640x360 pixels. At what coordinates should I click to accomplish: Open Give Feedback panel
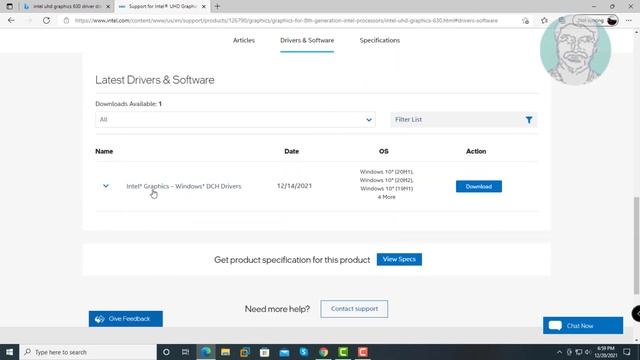[126, 319]
